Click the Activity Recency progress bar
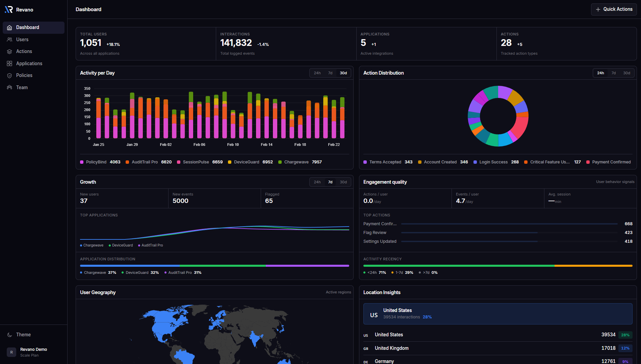The height and width of the screenshot is (364, 641). tap(498, 265)
